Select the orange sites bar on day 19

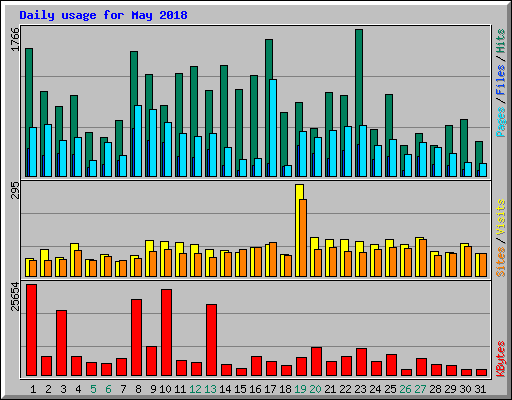303,238
